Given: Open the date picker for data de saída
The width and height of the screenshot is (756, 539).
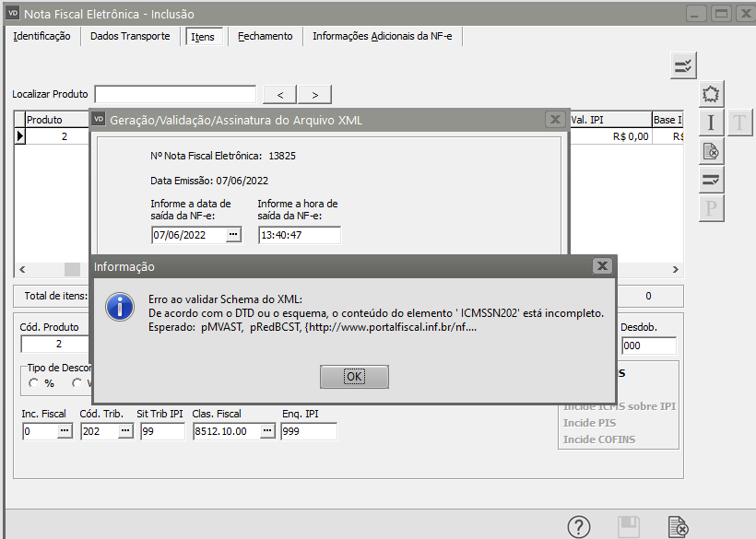Looking at the screenshot, I should (233, 235).
